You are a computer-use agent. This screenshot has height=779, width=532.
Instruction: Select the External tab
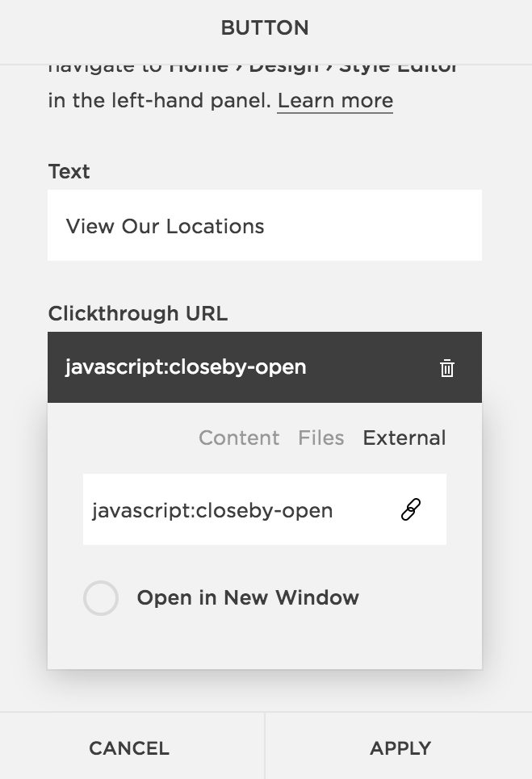(x=404, y=438)
